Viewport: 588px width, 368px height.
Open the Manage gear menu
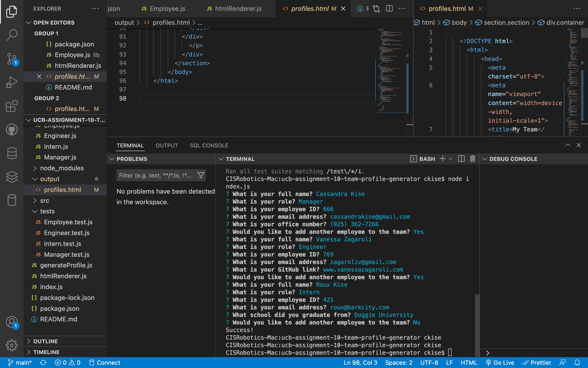click(11, 345)
